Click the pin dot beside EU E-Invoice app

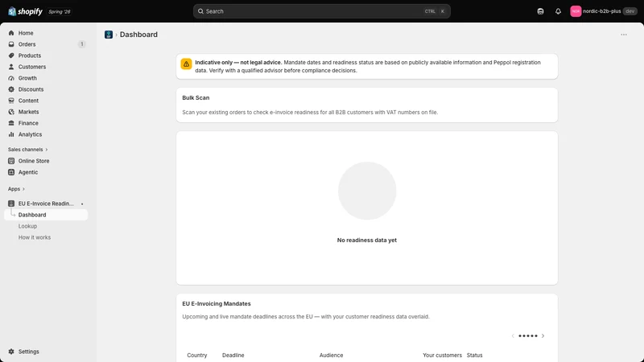[x=82, y=204]
